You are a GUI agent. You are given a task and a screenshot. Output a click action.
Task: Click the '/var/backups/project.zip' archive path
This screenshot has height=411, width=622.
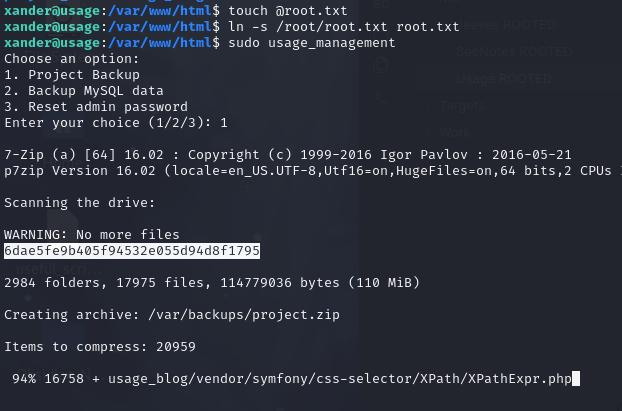tap(244, 315)
